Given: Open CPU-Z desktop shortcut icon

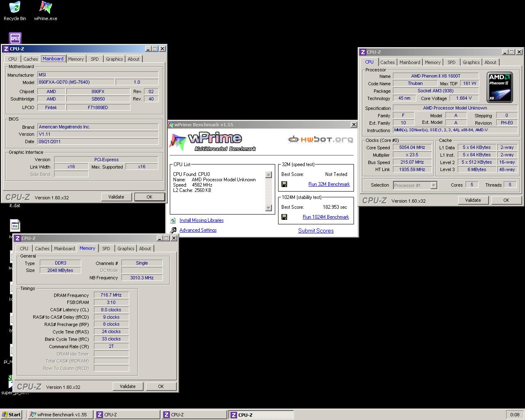Looking at the screenshot, I should click(15, 38).
